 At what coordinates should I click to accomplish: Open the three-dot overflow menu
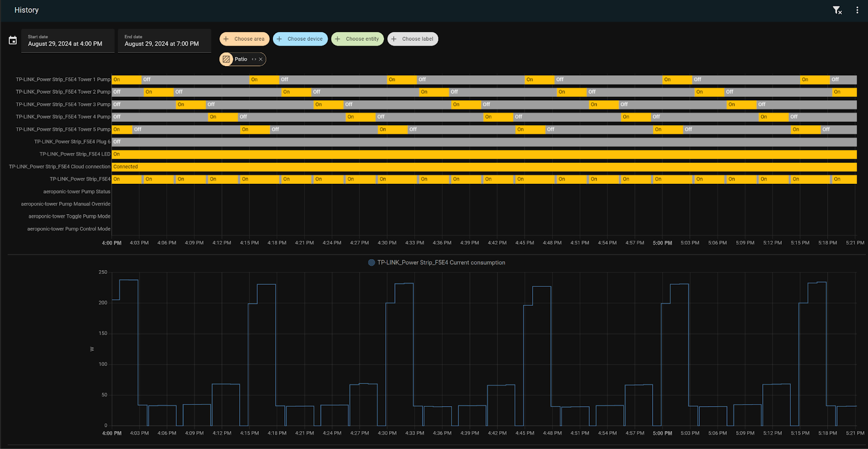(857, 10)
